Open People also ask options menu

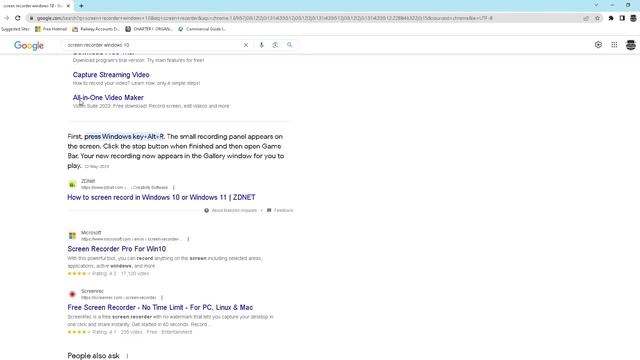[x=127, y=356]
